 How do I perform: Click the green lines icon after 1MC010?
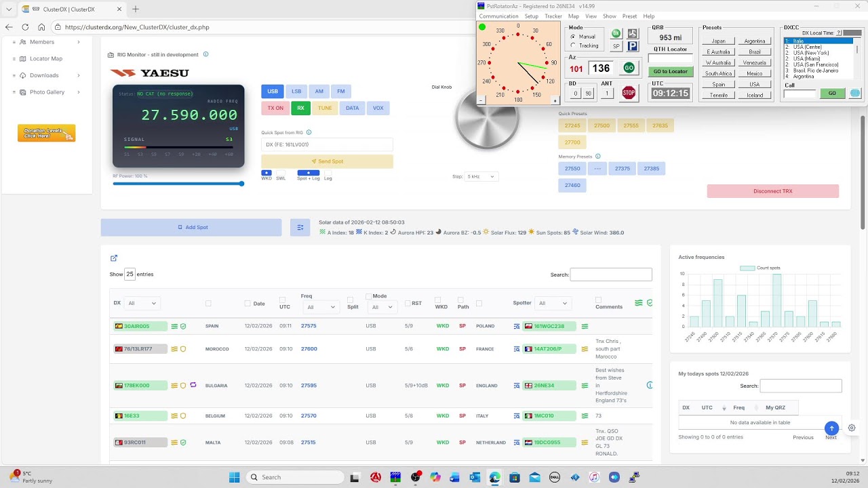click(x=585, y=415)
